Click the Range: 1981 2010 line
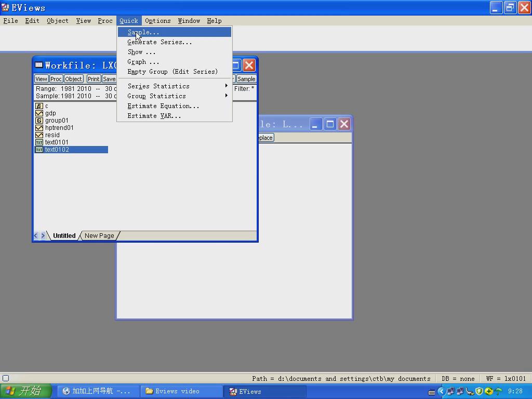Image resolution: width=532 pixels, height=399 pixels. tap(76, 88)
